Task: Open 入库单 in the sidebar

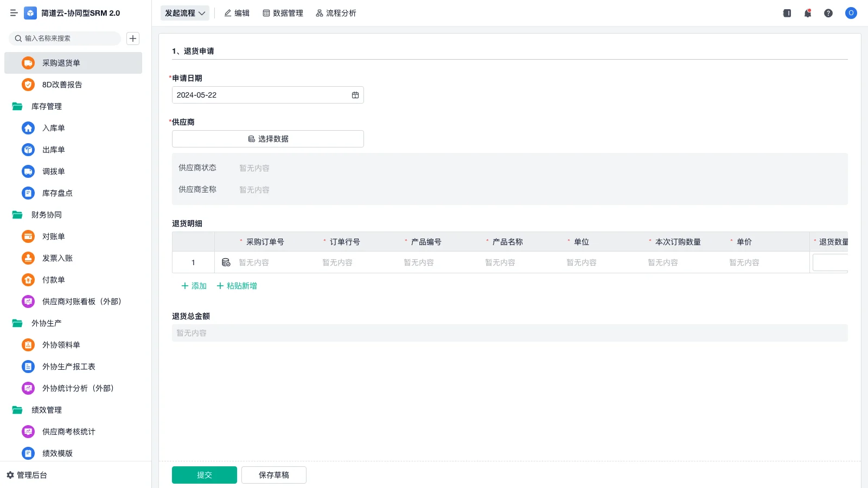Action: [x=73, y=128]
